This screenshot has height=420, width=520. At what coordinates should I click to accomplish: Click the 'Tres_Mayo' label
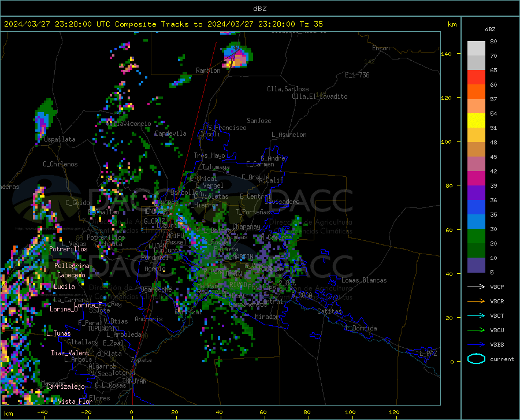point(210,155)
